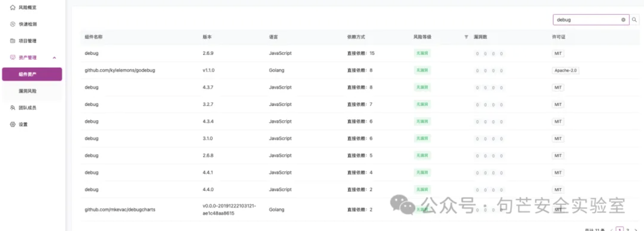The width and height of the screenshot is (644, 231).
Task: Collapse the 资产管理 menu chevron
Action: tap(55, 58)
